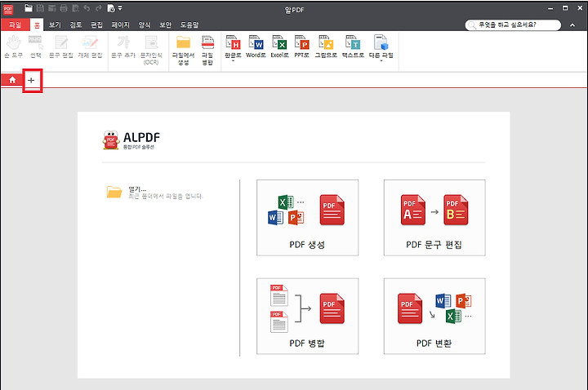Switch to the 페이지 ribbon tab

click(120, 24)
